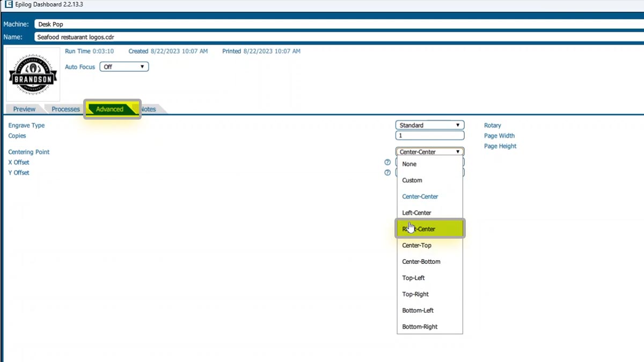Switch to the Processes tab
644x362 pixels.
tap(65, 109)
